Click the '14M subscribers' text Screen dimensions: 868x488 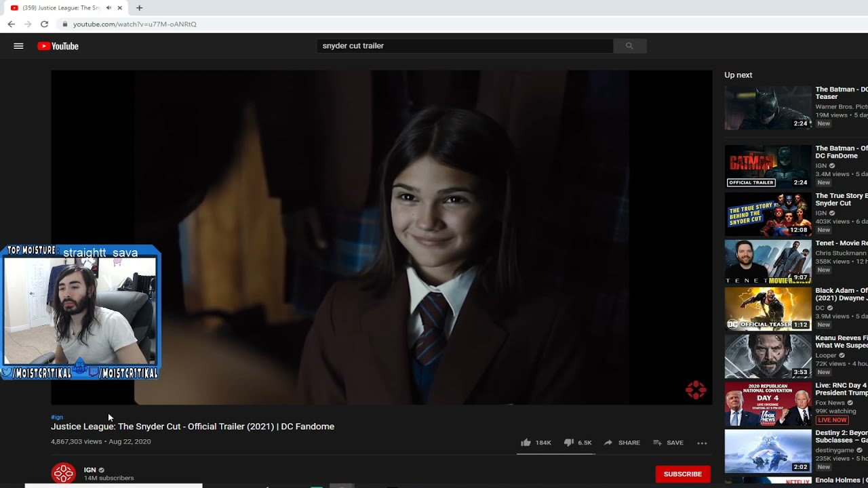[x=108, y=479]
